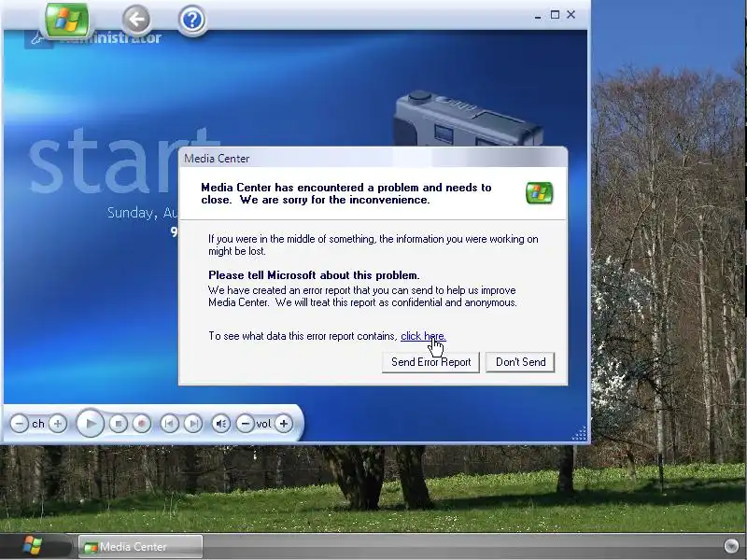
Task: Click the 'Please tell Microsoft about this problem.' heading
Action: point(314,275)
